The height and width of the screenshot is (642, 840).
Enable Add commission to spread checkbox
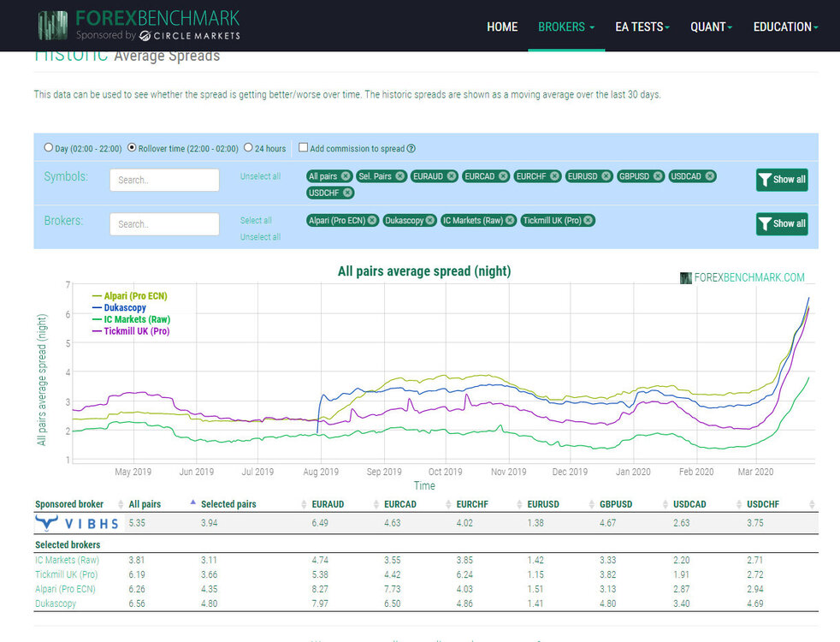[x=303, y=147]
